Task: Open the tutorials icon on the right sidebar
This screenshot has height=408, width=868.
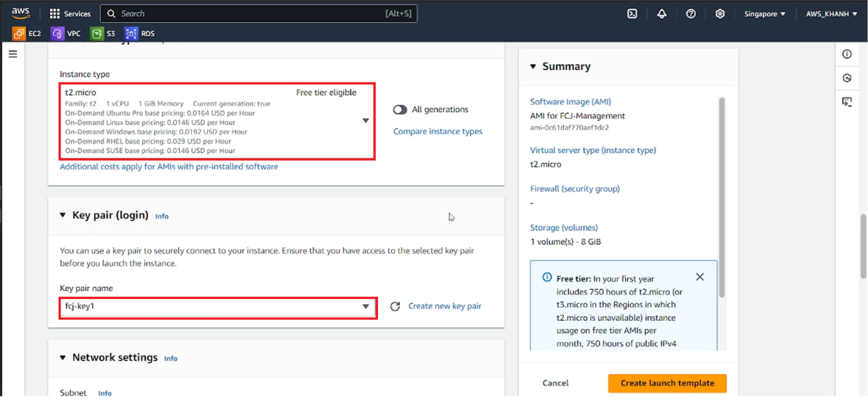Action: point(847,101)
